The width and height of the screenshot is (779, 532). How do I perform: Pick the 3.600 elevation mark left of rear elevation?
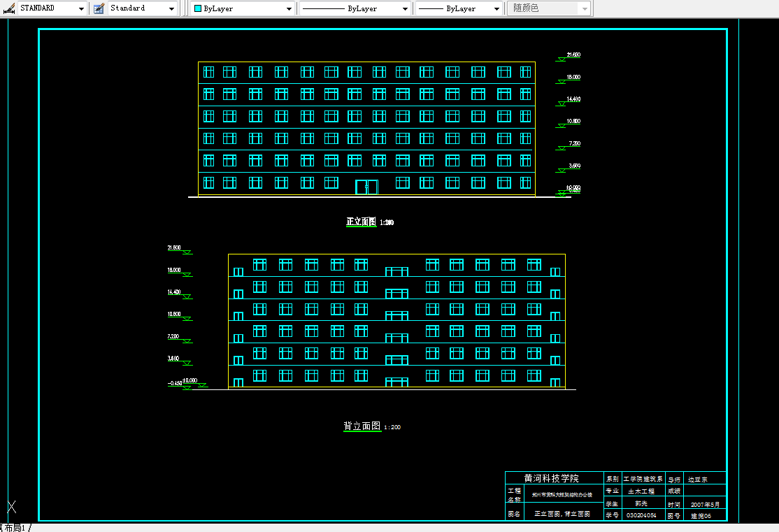tap(180, 361)
